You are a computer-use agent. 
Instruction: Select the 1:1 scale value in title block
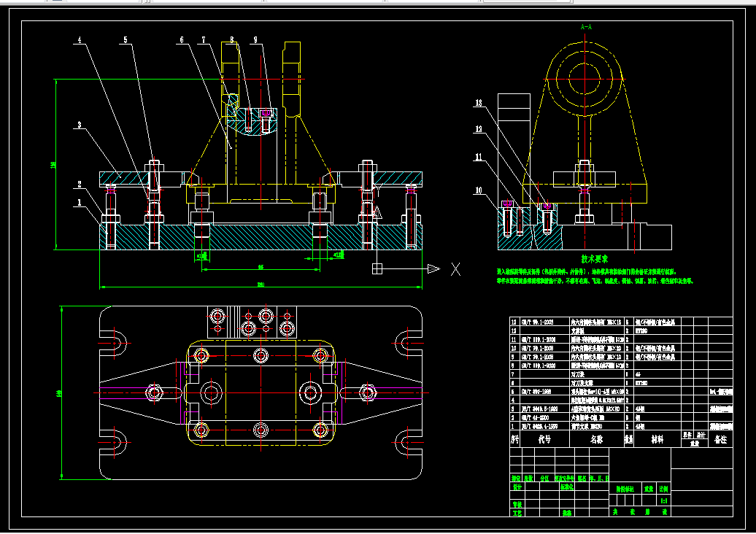(x=664, y=500)
